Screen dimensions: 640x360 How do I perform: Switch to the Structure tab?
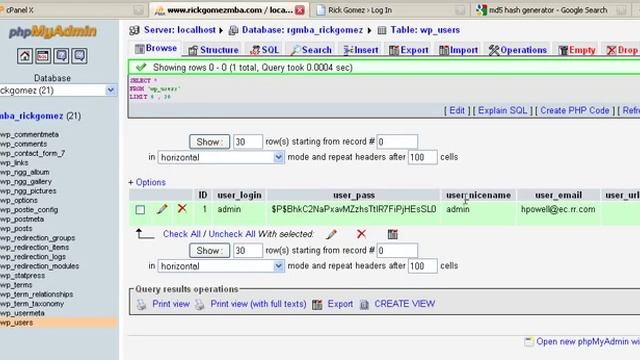point(213,50)
